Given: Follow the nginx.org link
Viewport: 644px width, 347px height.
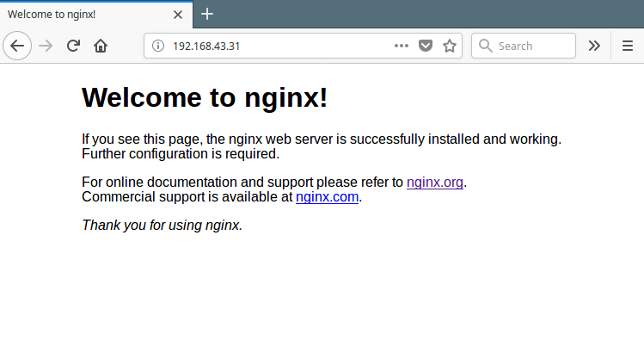Looking at the screenshot, I should coord(435,182).
